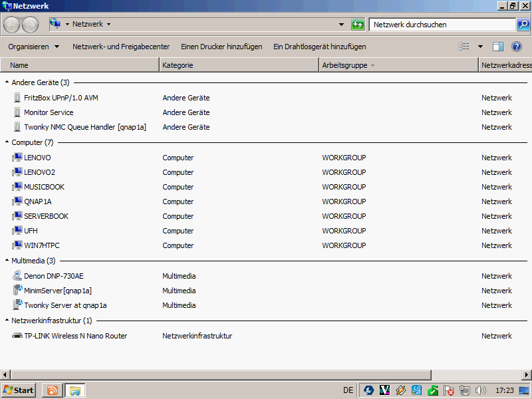Select the MUSICBOOK computer icon
The image size is (532, 399).
[x=17, y=187]
